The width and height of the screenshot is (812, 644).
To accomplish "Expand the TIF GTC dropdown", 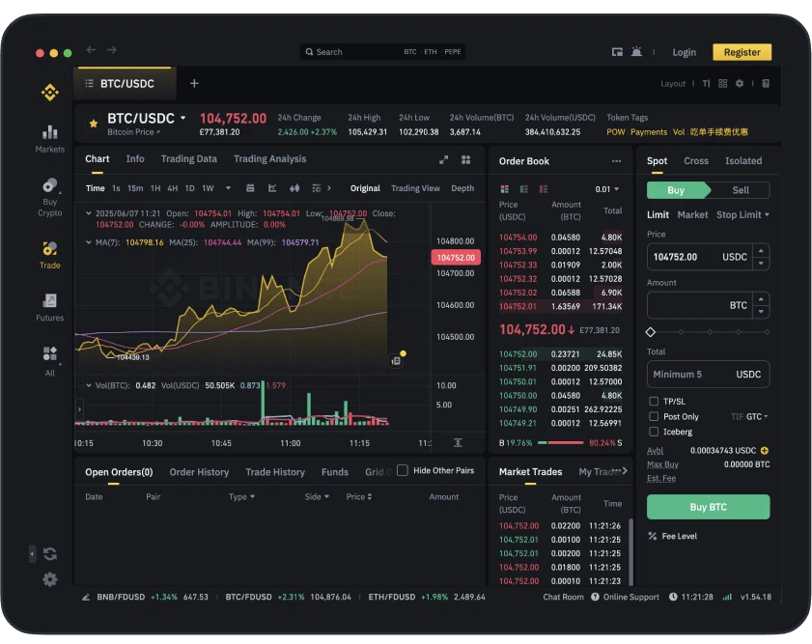I will click(x=749, y=416).
